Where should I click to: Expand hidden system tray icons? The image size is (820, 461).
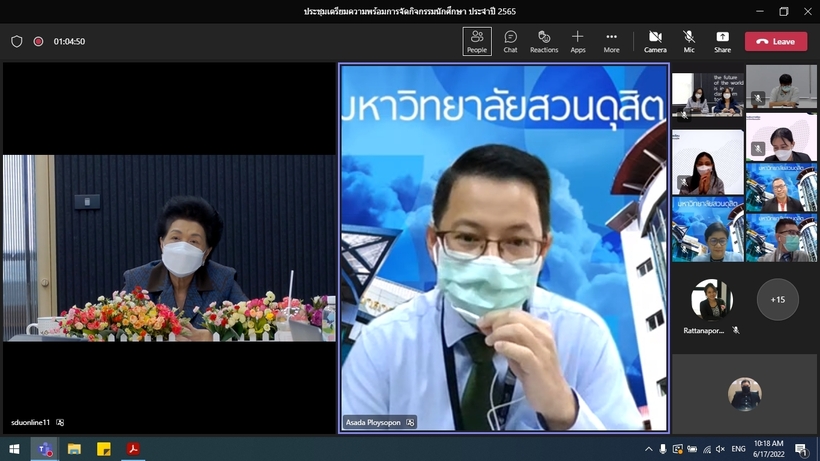click(648, 449)
